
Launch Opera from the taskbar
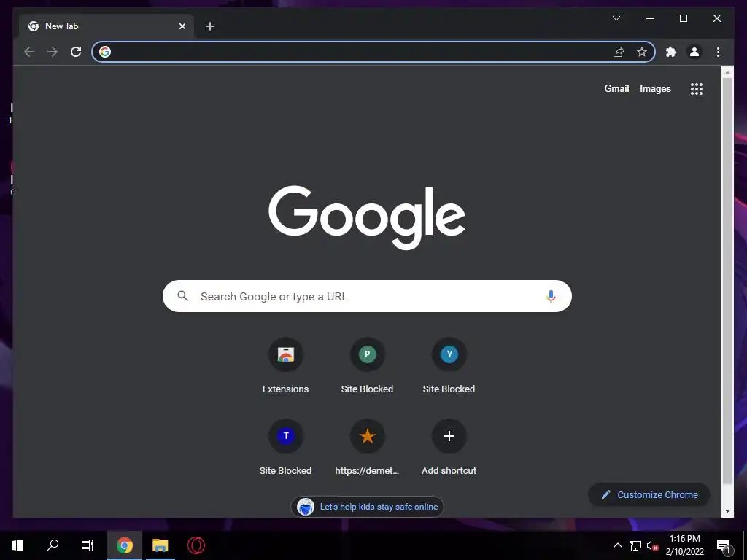[x=196, y=545]
